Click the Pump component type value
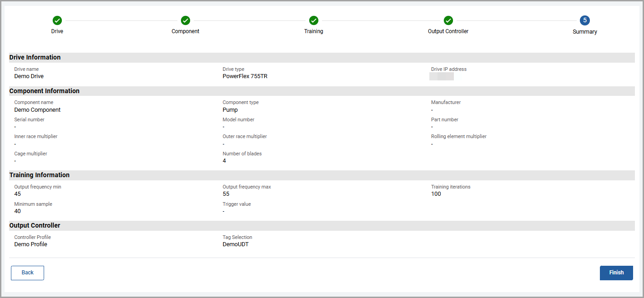Image resolution: width=644 pixels, height=298 pixels. click(x=230, y=110)
